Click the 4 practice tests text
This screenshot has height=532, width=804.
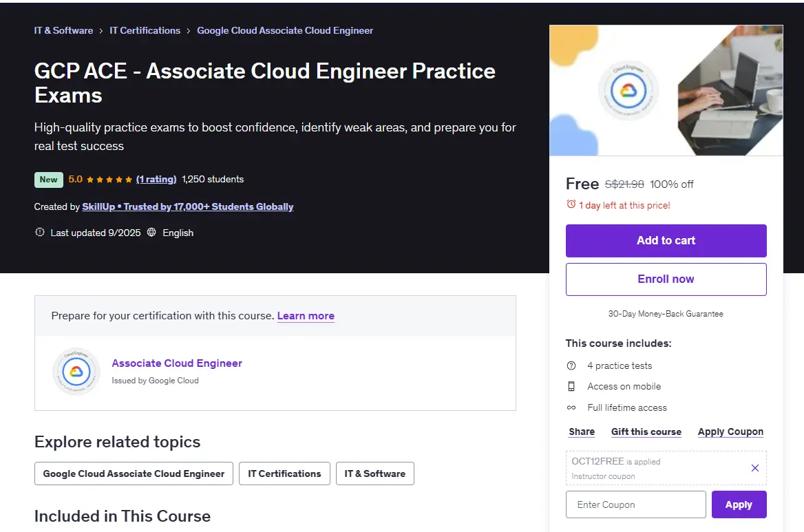[x=620, y=365]
